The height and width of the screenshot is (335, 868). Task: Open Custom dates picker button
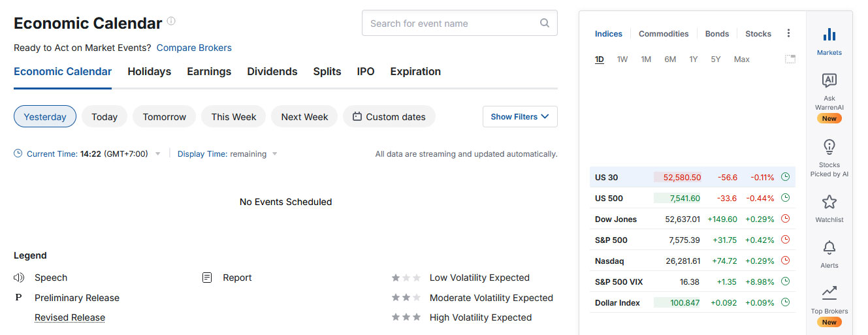coord(389,116)
